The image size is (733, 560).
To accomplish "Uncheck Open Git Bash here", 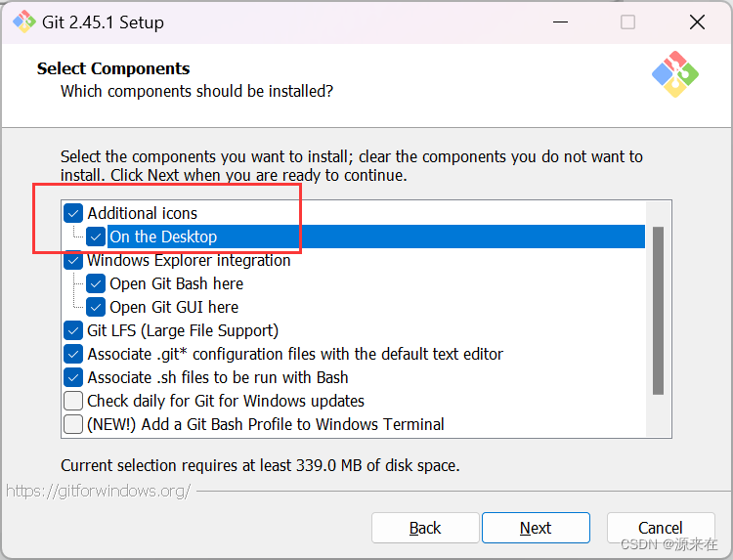I will [x=96, y=283].
